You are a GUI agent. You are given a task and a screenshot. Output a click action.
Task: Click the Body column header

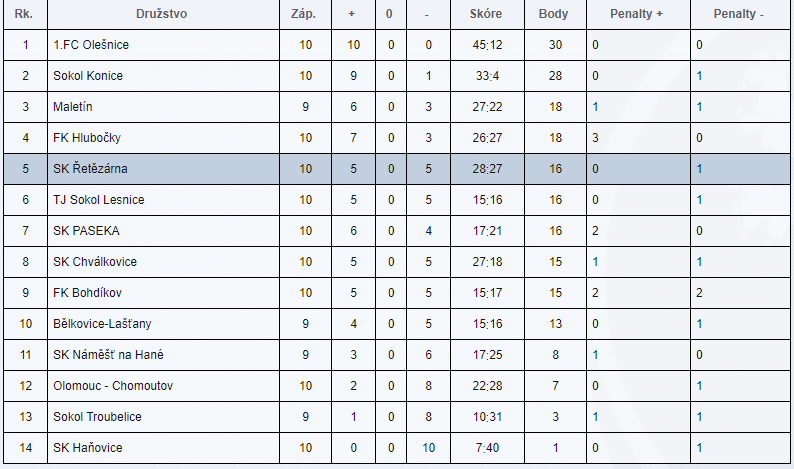coord(553,14)
